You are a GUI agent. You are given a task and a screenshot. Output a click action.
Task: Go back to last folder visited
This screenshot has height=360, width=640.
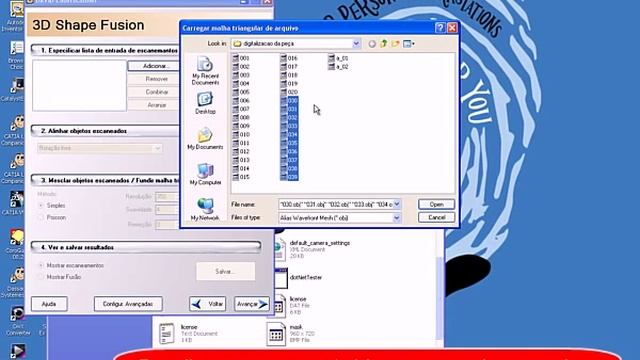(x=372, y=44)
